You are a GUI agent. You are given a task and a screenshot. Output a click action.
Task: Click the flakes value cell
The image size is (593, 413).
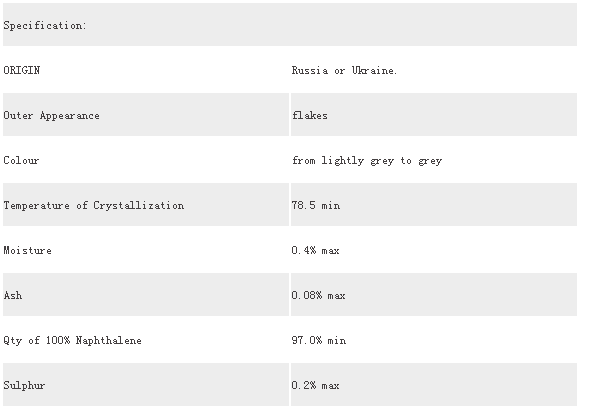point(434,115)
